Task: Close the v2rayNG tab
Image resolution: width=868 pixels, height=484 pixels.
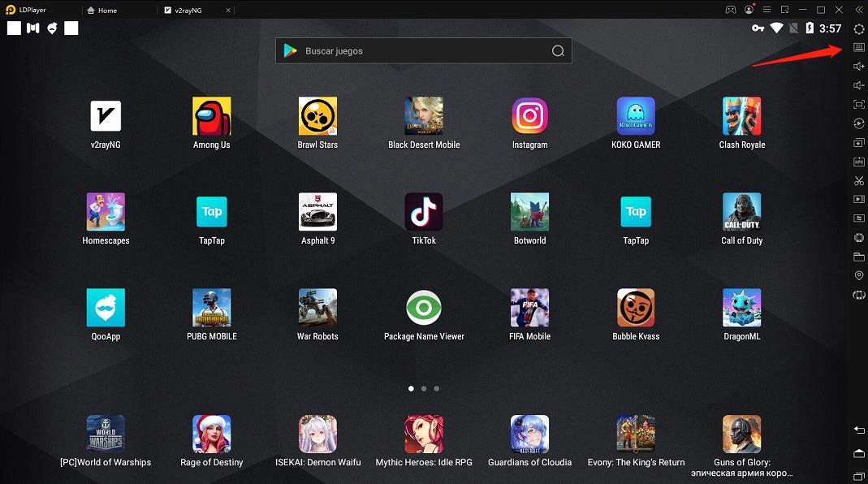Action: tap(228, 10)
